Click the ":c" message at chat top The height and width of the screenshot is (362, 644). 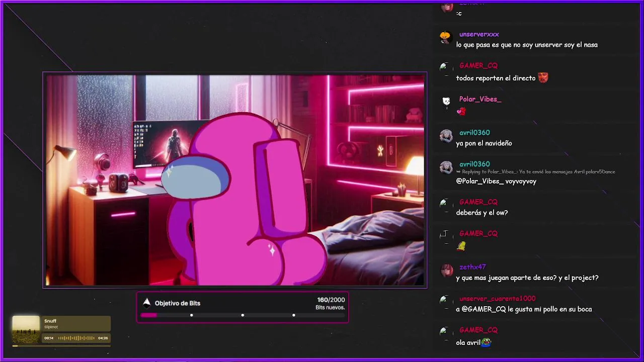459,14
